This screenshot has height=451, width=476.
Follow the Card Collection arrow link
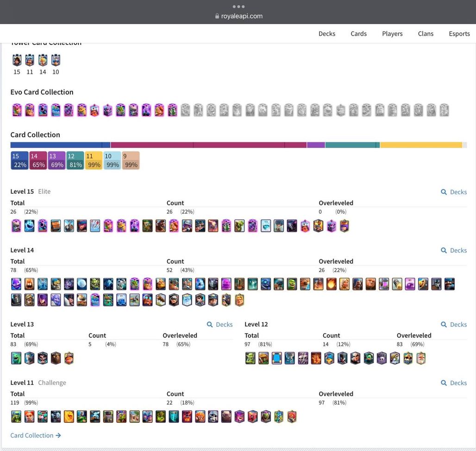click(36, 435)
